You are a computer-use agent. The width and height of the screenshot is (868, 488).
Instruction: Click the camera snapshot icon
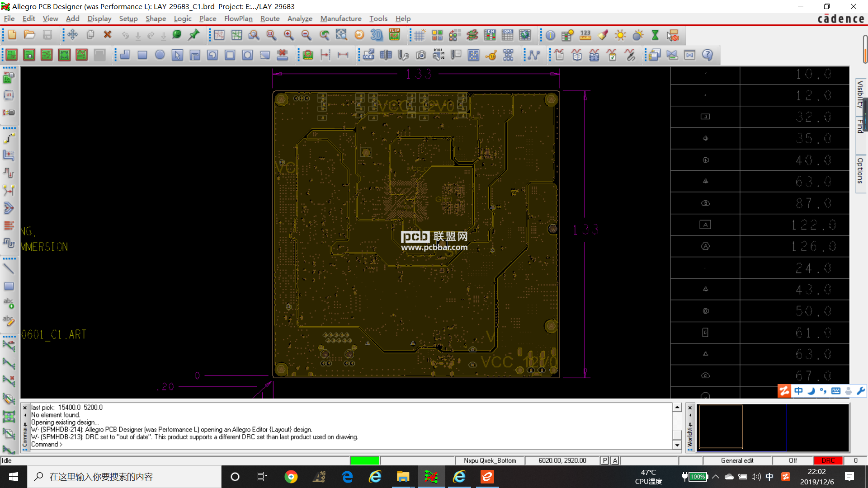(x=421, y=55)
